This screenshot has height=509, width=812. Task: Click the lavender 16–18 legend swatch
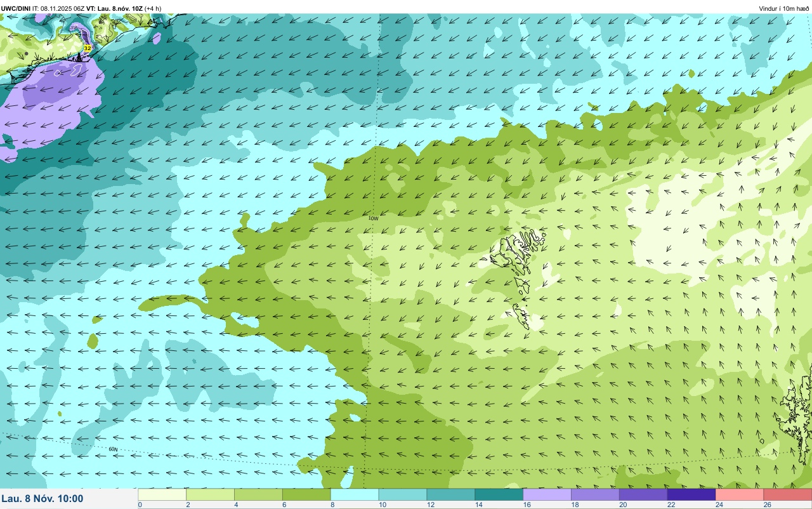(x=547, y=494)
